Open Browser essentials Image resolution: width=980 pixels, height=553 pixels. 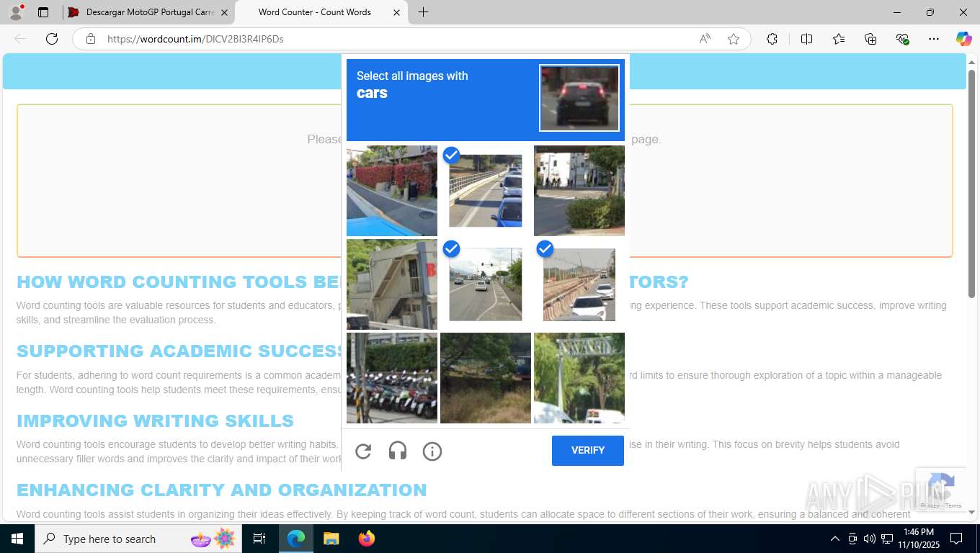(x=902, y=39)
